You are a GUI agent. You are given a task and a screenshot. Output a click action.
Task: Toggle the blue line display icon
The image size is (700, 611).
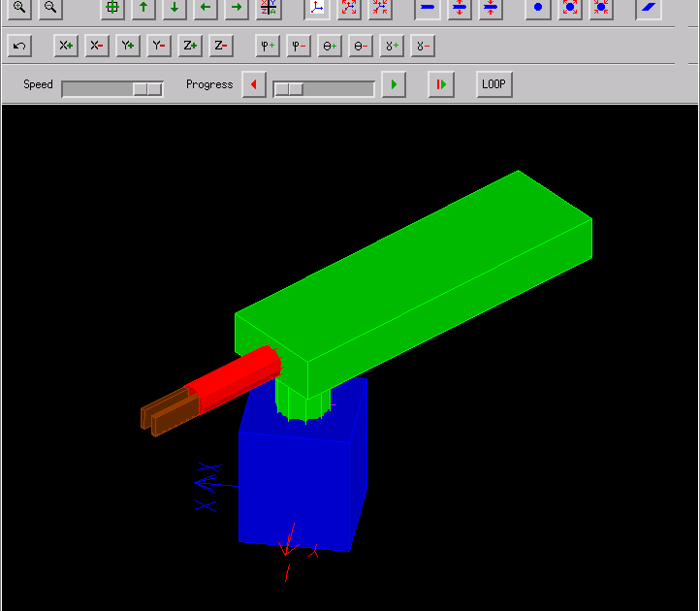pyautogui.click(x=428, y=8)
